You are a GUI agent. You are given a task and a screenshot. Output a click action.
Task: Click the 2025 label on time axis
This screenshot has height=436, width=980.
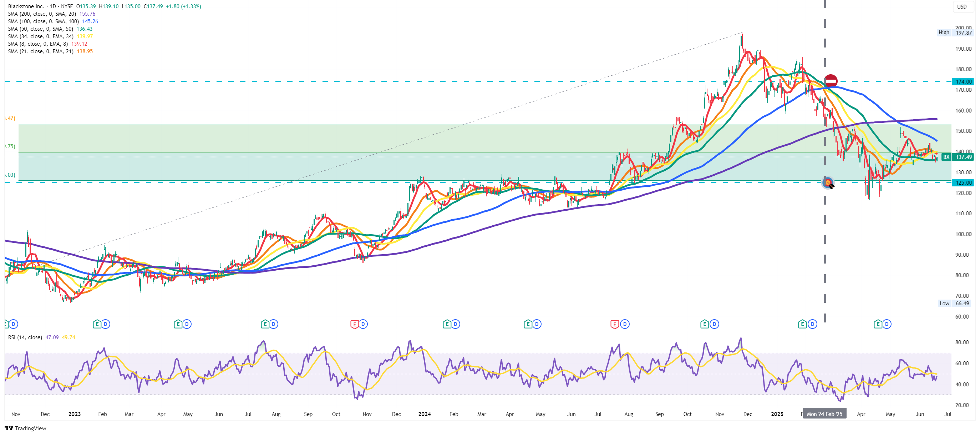tap(777, 414)
